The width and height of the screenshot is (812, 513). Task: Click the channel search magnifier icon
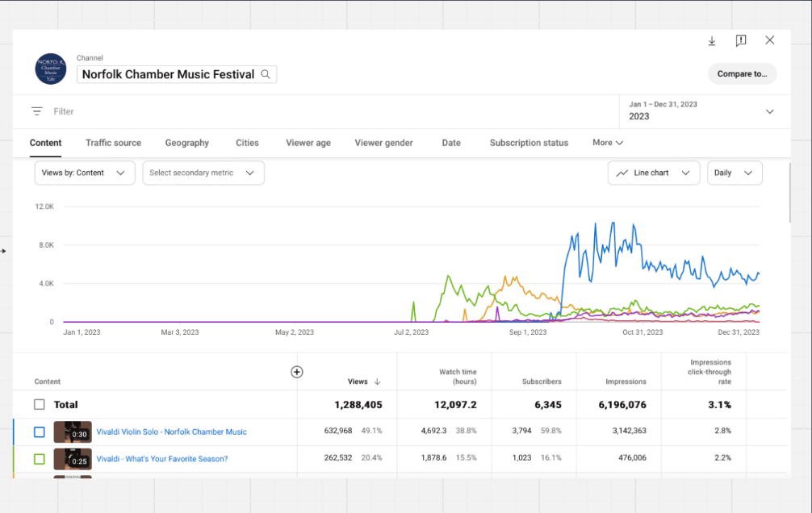click(266, 74)
